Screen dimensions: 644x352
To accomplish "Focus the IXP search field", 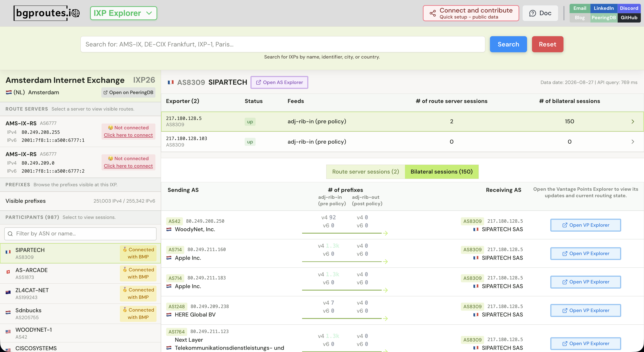I will 282,44.
